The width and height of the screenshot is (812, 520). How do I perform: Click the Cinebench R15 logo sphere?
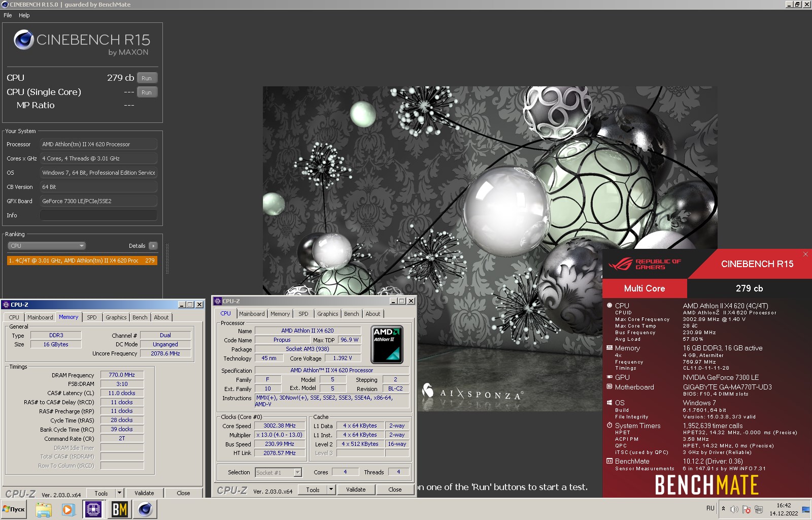[23, 40]
